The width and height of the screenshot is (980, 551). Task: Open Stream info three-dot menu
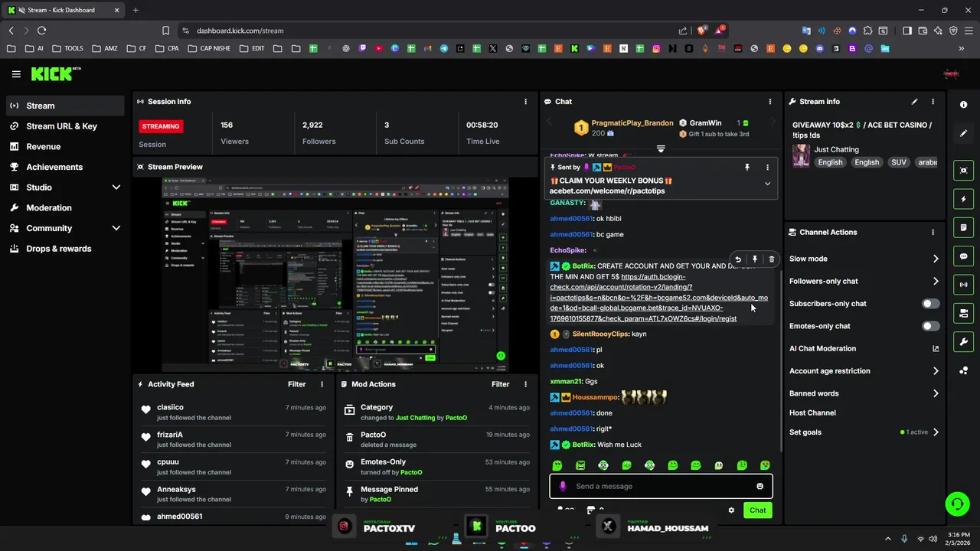pyautogui.click(x=933, y=101)
